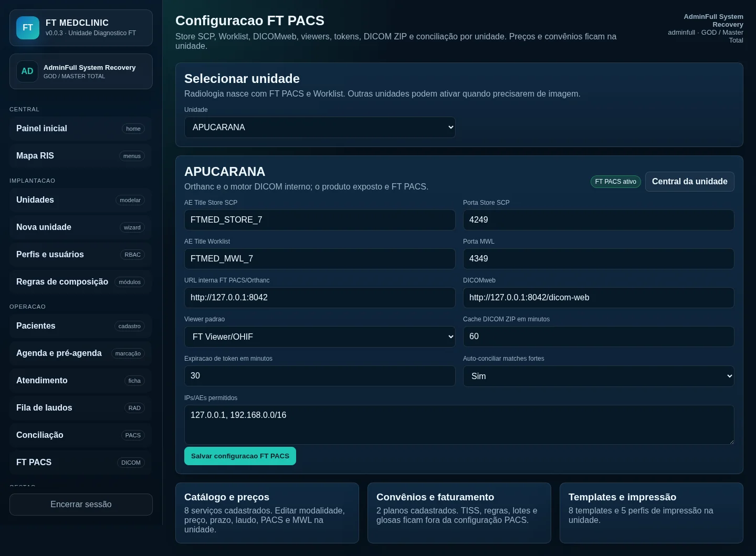Click the 'wizard' tag badge

[132, 227]
